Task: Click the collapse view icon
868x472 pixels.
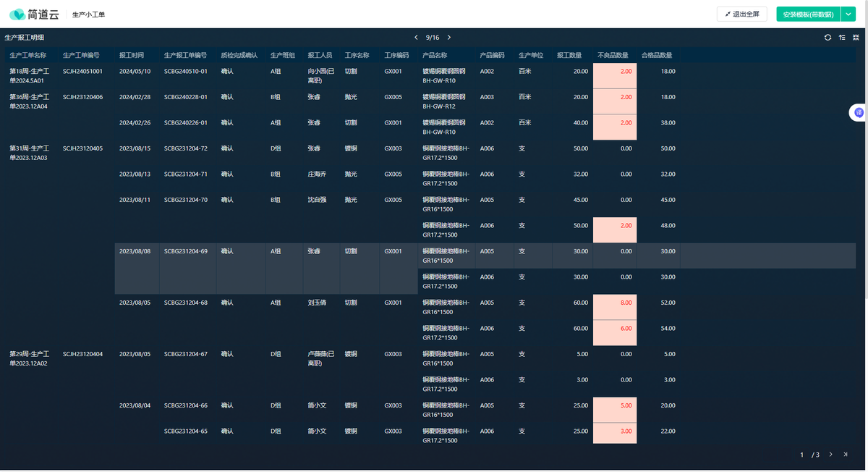Action: tap(856, 38)
